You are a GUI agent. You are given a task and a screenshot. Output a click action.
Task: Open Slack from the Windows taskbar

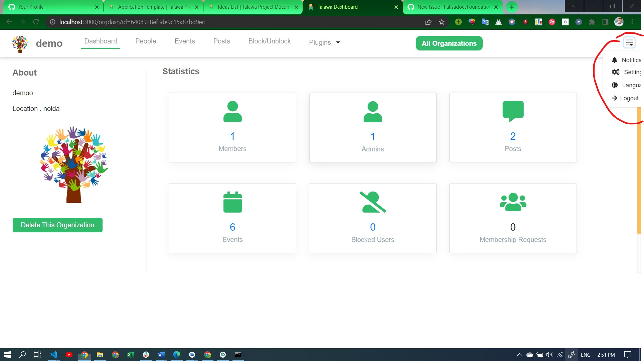146,354
